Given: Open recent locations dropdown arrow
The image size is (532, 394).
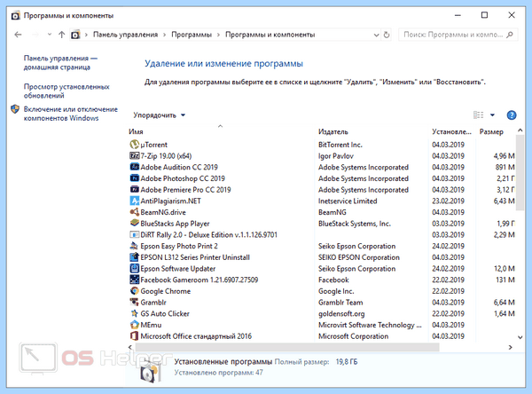Looking at the screenshot, I should coord(50,35).
